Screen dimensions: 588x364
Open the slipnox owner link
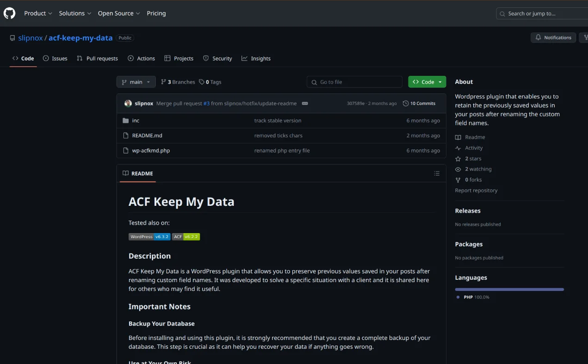click(x=31, y=38)
